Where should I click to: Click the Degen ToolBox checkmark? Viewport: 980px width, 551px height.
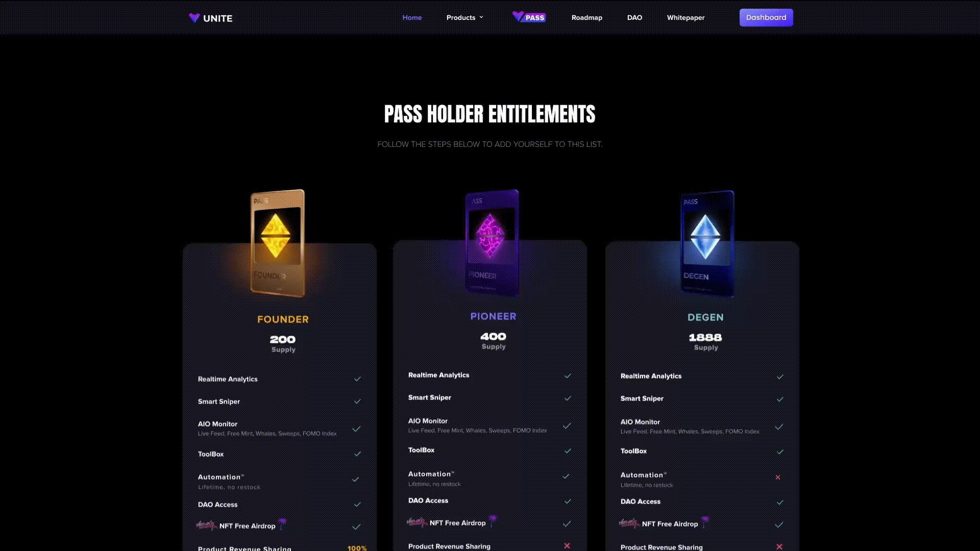click(x=780, y=452)
